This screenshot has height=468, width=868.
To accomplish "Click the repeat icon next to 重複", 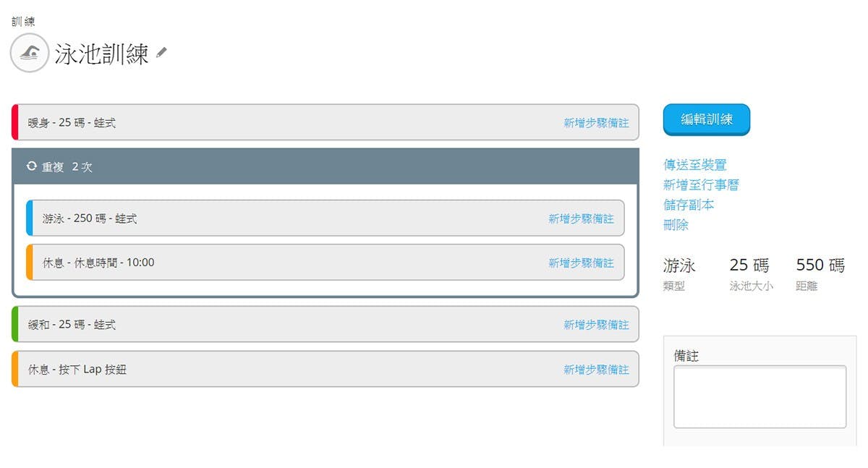I will click(31, 166).
